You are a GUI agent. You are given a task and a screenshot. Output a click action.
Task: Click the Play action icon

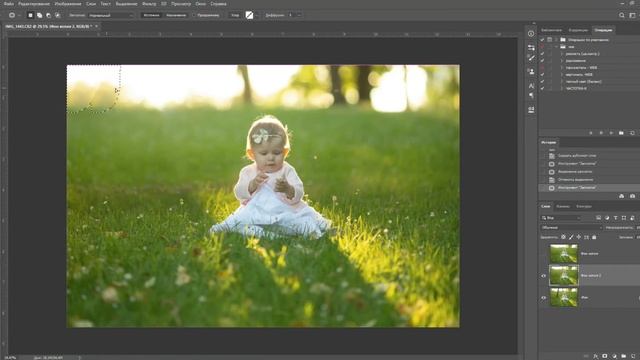click(x=611, y=133)
